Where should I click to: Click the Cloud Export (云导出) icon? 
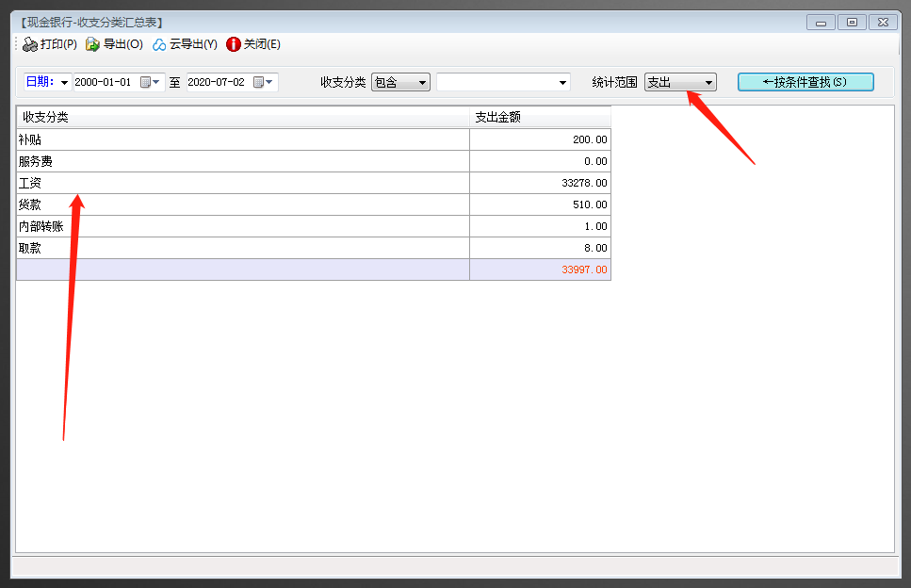pos(159,44)
